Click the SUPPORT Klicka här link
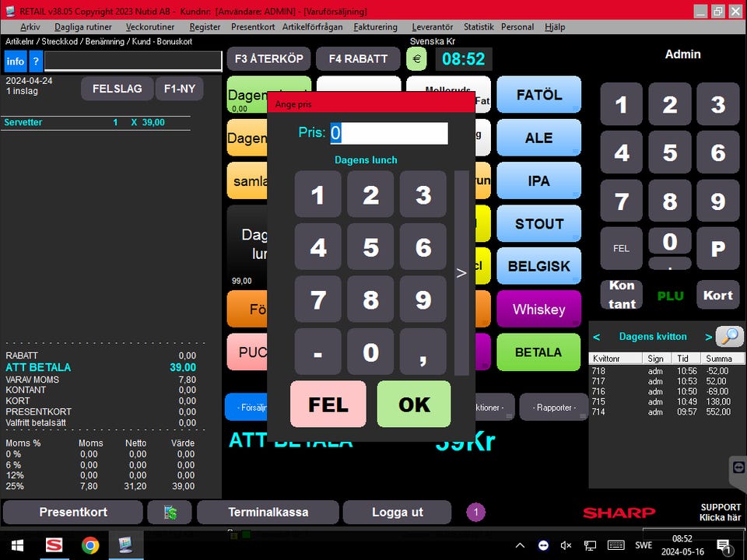 click(x=721, y=513)
